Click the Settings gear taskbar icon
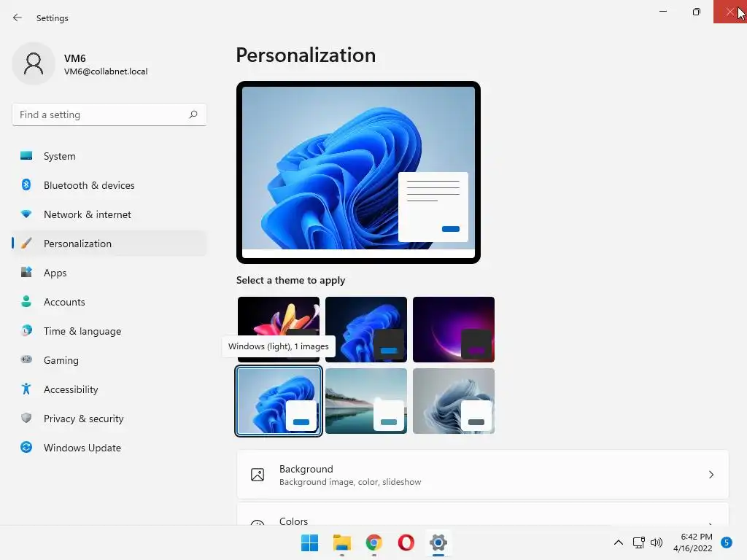 point(438,542)
